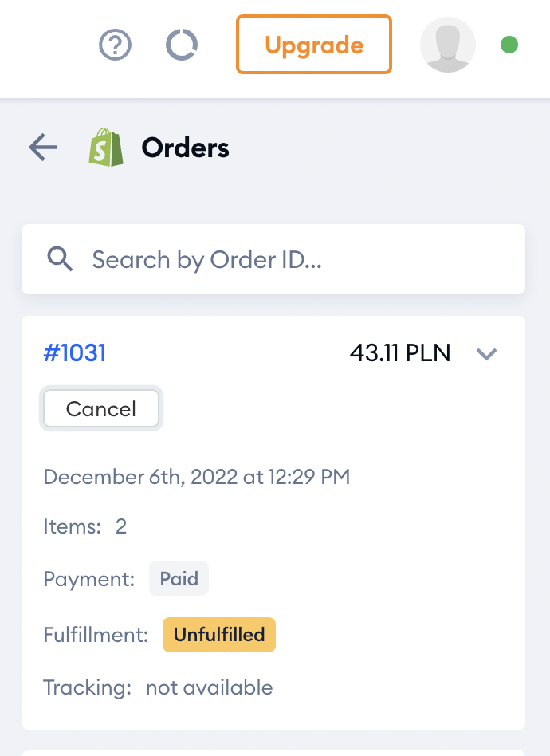Image resolution: width=550 pixels, height=756 pixels.
Task: Click the refresh sync icon
Action: click(x=182, y=45)
